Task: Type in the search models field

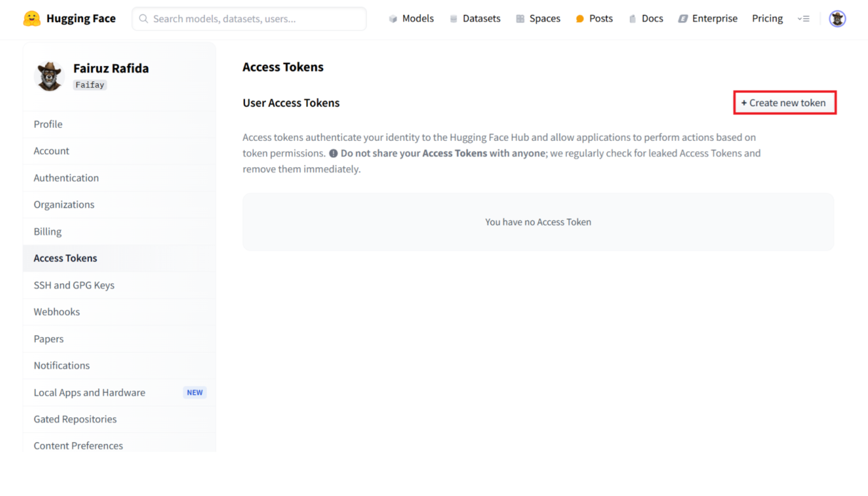Action: click(x=257, y=19)
